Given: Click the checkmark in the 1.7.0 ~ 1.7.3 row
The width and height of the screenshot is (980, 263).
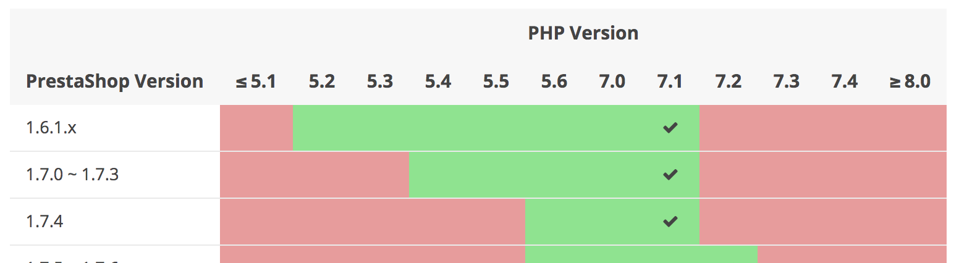Looking at the screenshot, I should coord(670,175).
